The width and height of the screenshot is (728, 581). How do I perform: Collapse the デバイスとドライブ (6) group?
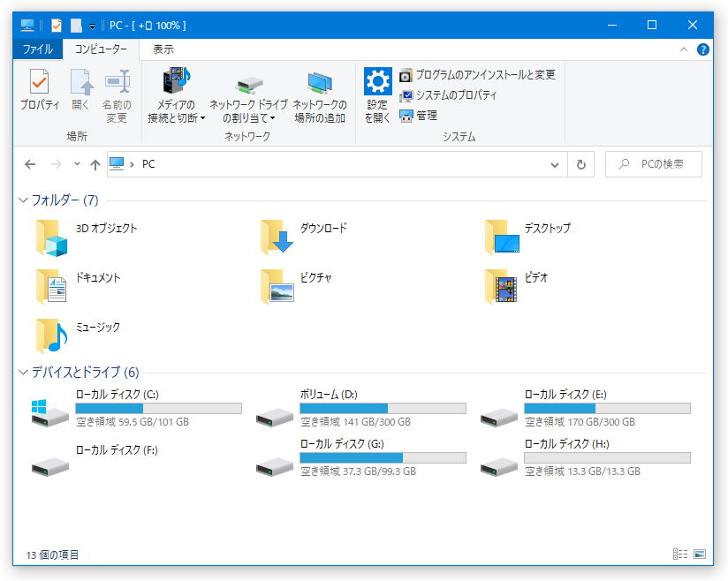tap(23, 373)
